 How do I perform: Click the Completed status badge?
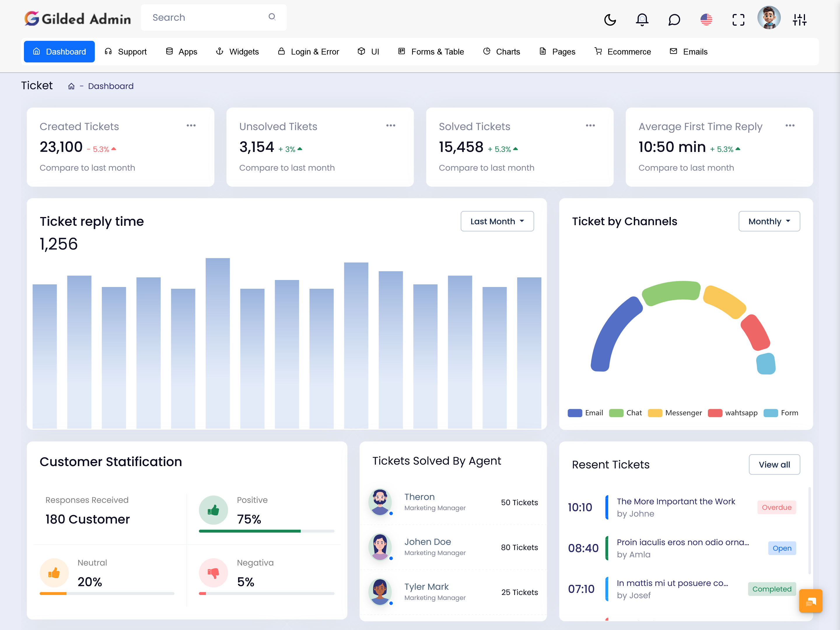point(772,589)
